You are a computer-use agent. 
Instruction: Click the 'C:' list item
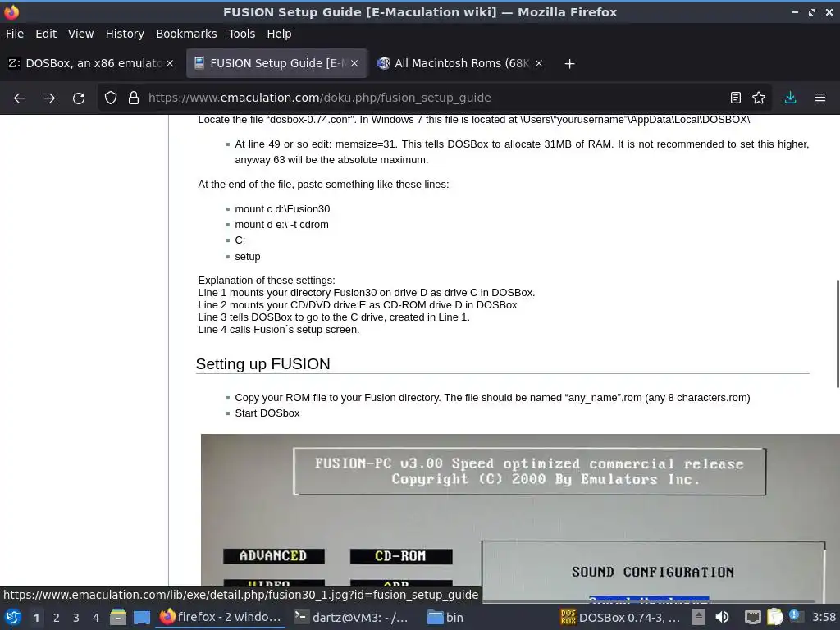click(240, 240)
